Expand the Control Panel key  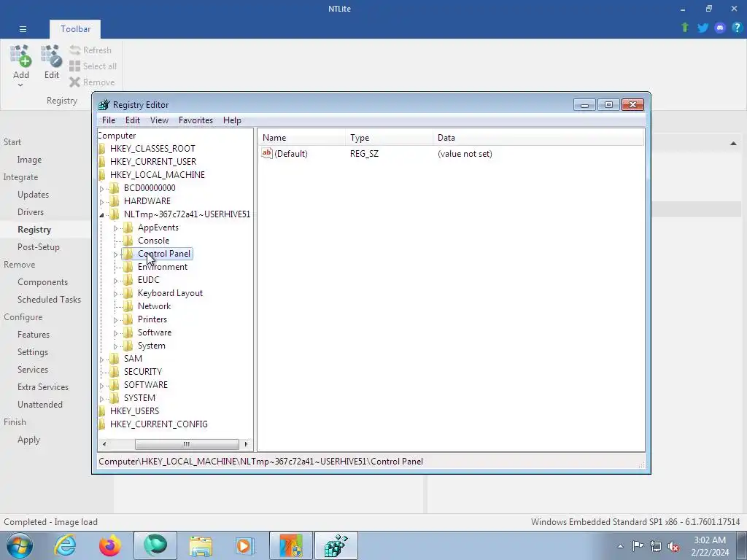click(115, 254)
